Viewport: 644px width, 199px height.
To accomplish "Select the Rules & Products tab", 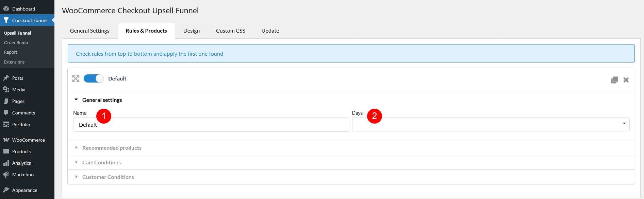I will coord(146,31).
